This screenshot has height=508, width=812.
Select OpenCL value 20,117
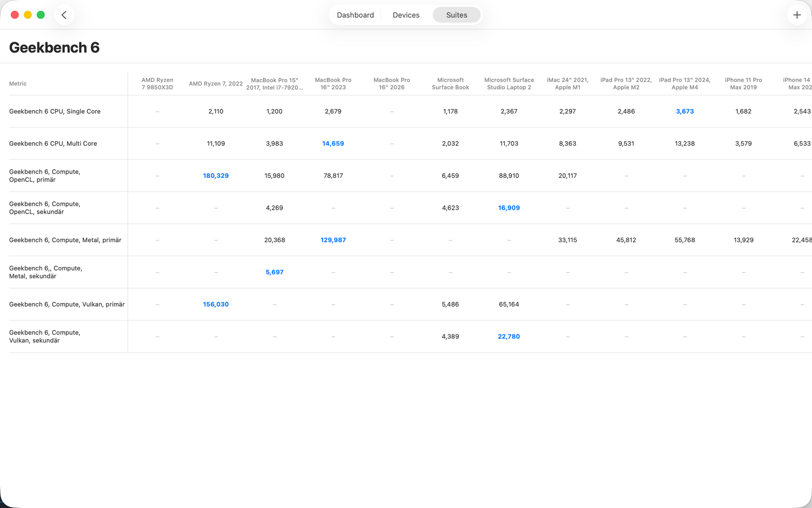pos(567,176)
